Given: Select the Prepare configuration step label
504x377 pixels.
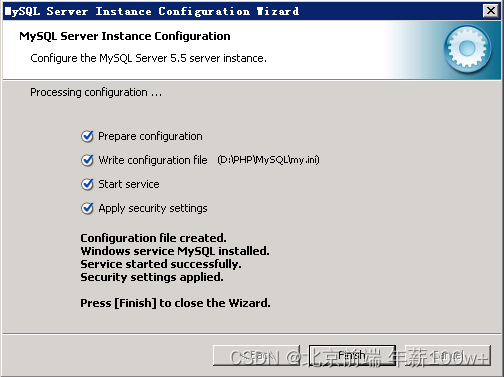Looking at the screenshot, I should (x=150, y=136).
